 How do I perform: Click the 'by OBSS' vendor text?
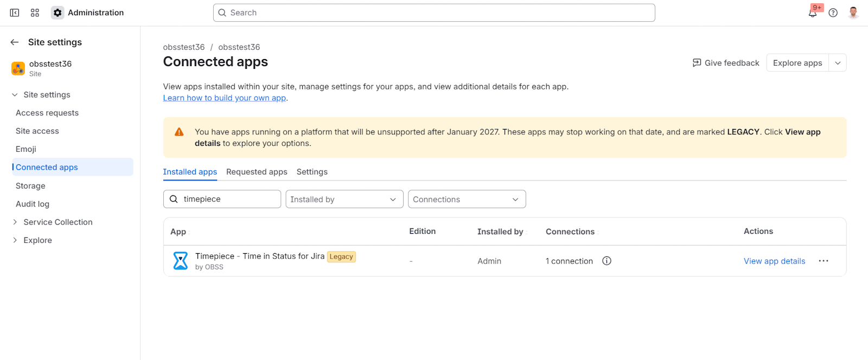point(209,267)
